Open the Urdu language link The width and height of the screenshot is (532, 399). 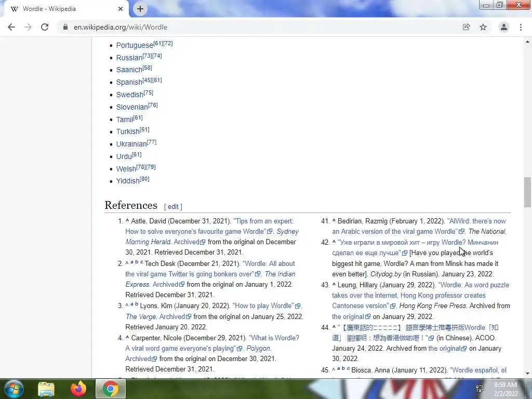tap(124, 156)
